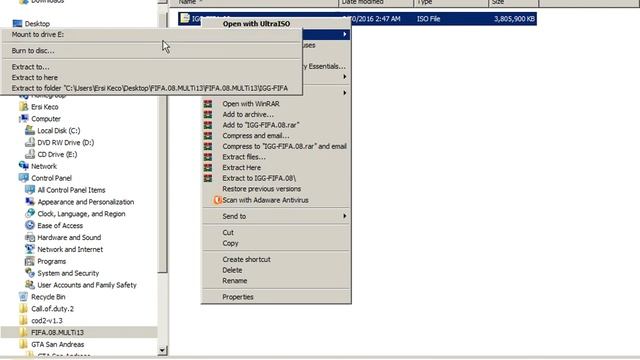Select the 3,805,900 KB size cell
Image resolution: width=640 pixels, height=360 pixels.
click(x=513, y=19)
